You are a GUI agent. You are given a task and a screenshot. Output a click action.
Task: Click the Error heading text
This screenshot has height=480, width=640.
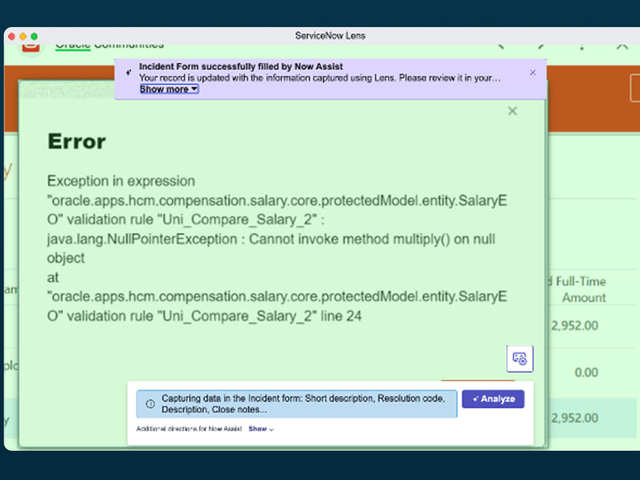pyautogui.click(x=77, y=142)
